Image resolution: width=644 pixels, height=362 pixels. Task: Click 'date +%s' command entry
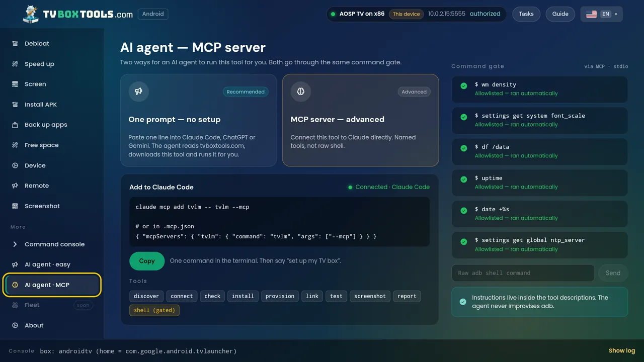[x=540, y=214]
